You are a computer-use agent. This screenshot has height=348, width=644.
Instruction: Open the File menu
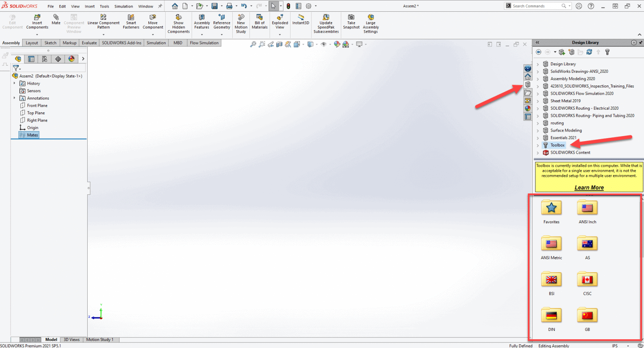click(x=51, y=6)
